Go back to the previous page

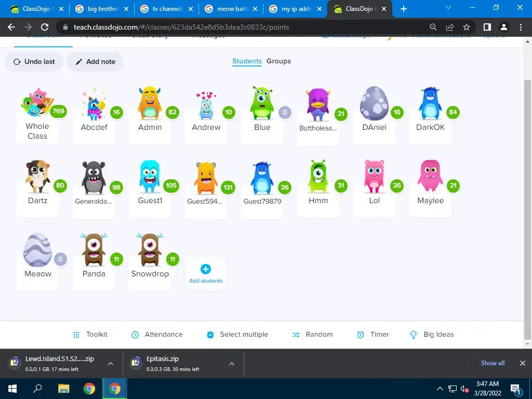11,27
